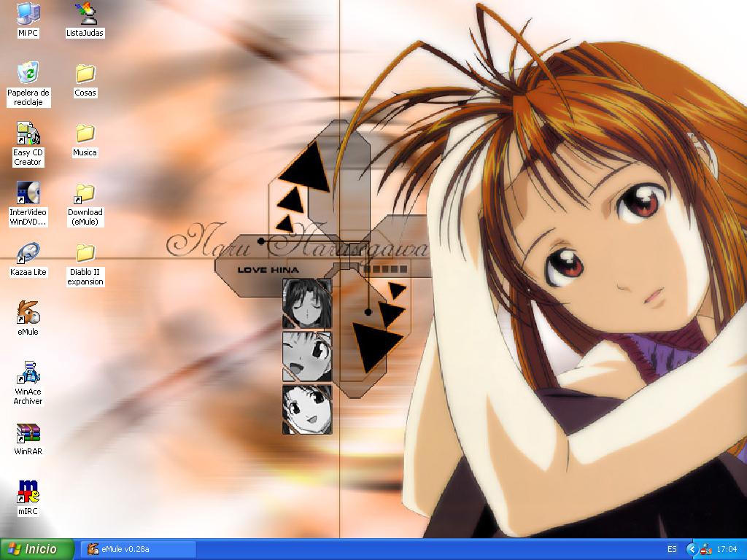The image size is (747, 560).
Task: Open Papelera de reciclaje recycle bin
Action: (28, 84)
